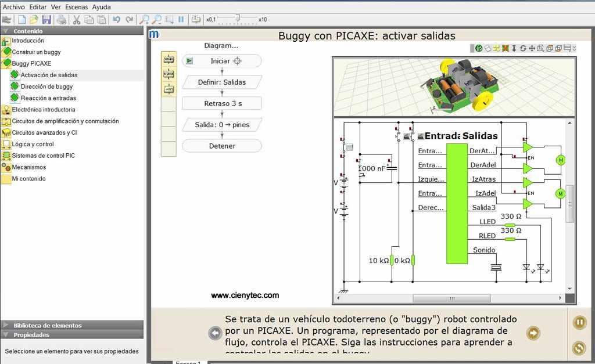Click the Save file icon in toolbar

46,19
